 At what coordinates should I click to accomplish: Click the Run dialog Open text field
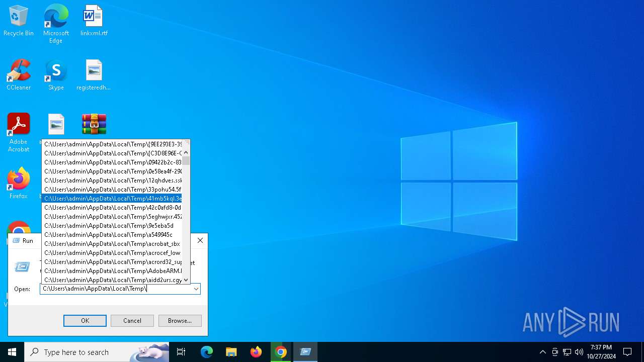pos(116,289)
